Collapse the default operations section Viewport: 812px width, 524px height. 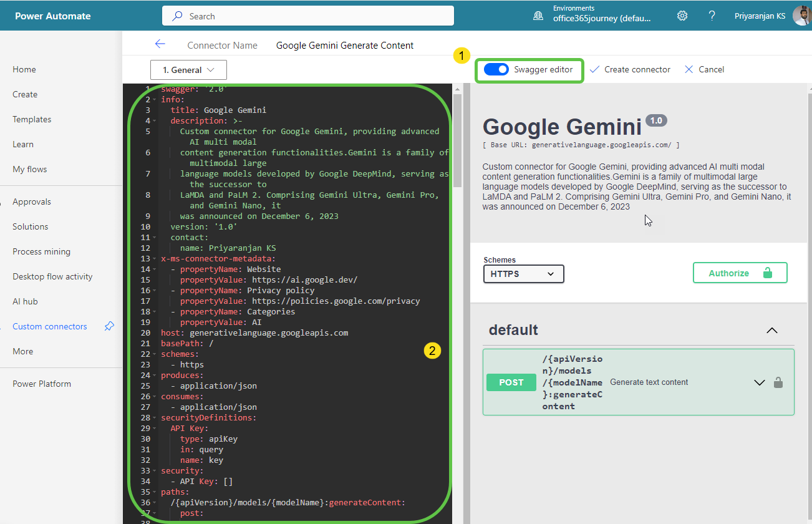coord(772,330)
